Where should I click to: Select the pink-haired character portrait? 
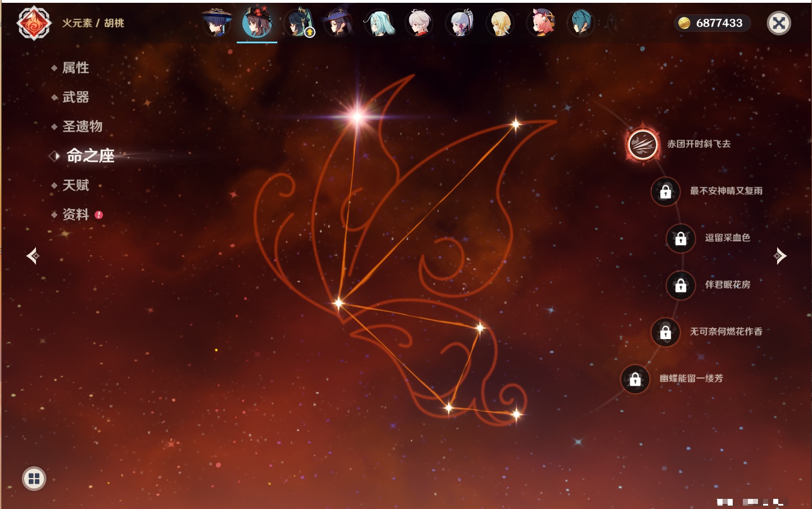click(x=541, y=23)
